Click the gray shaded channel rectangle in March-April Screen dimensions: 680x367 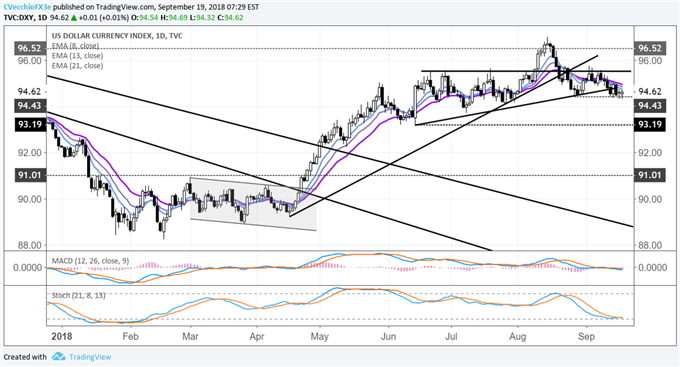pos(253,204)
